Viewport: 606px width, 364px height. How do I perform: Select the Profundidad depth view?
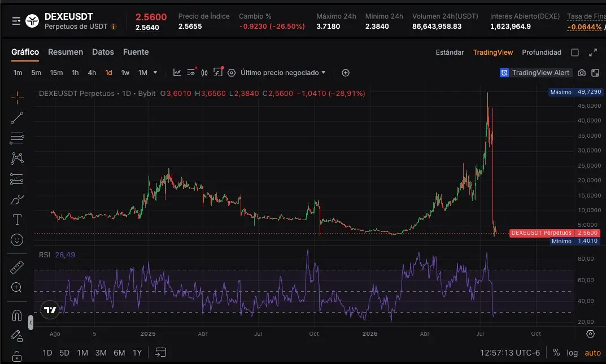[x=542, y=52]
